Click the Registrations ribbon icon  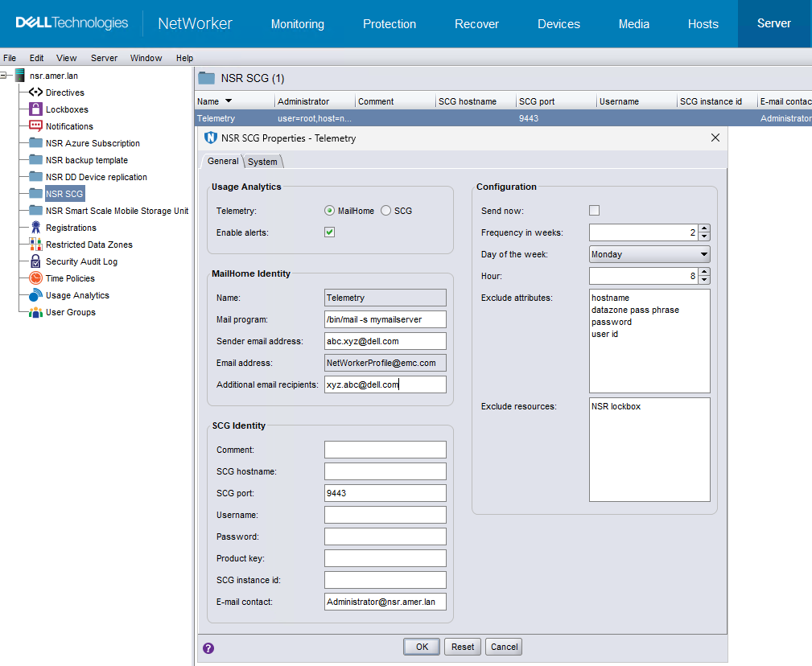click(35, 228)
